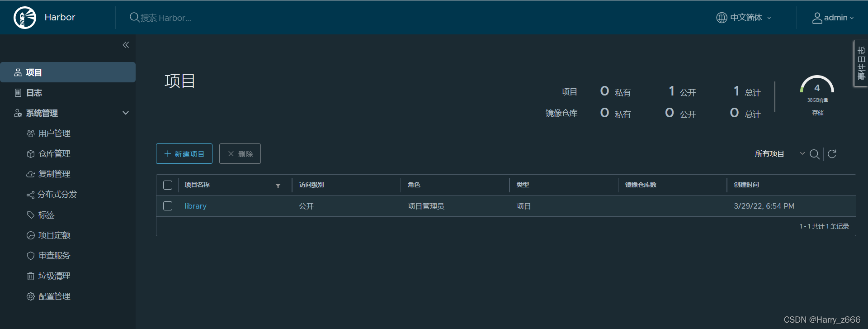Screen dimensions: 868x329
Task: Click the 项目管理员 role cell
Action: point(426,206)
